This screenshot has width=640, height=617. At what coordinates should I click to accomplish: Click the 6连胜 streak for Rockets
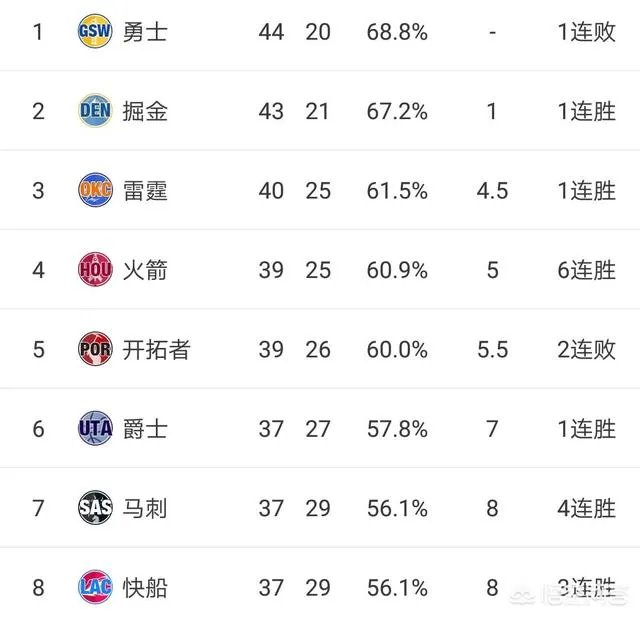586,270
